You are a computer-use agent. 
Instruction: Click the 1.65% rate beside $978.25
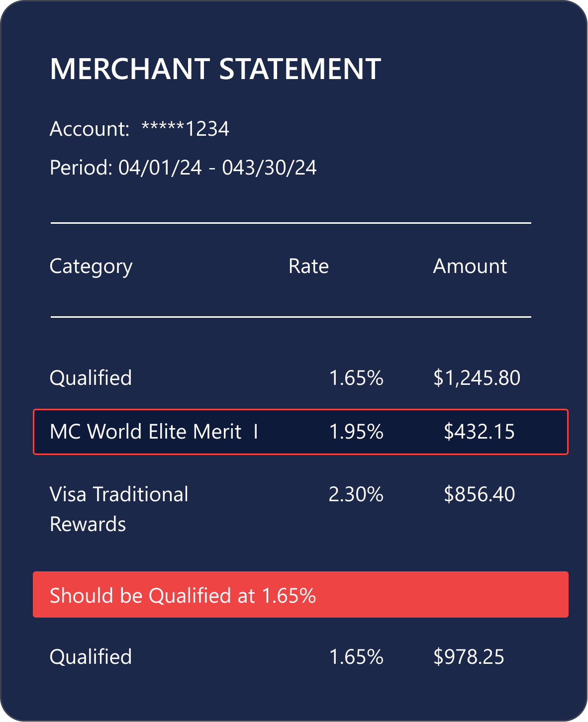[x=356, y=657]
